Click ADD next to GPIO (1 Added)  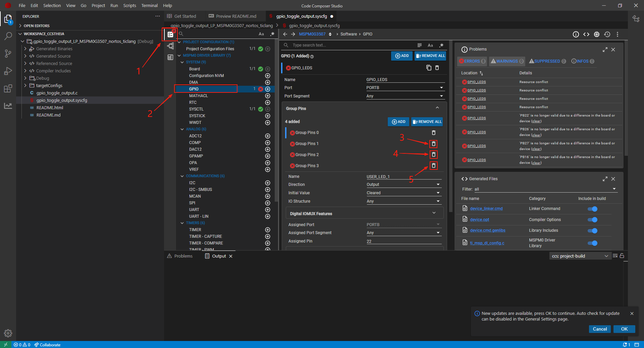(402, 56)
